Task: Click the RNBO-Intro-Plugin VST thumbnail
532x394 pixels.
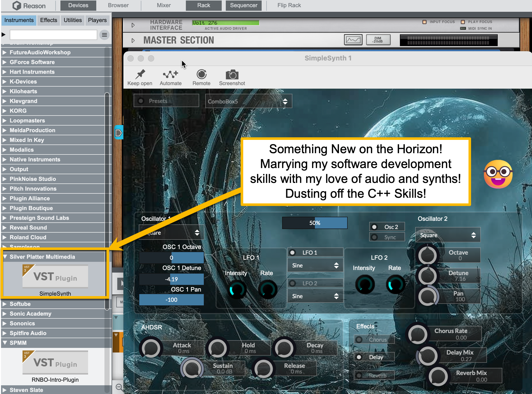Action: click(55, 362)
